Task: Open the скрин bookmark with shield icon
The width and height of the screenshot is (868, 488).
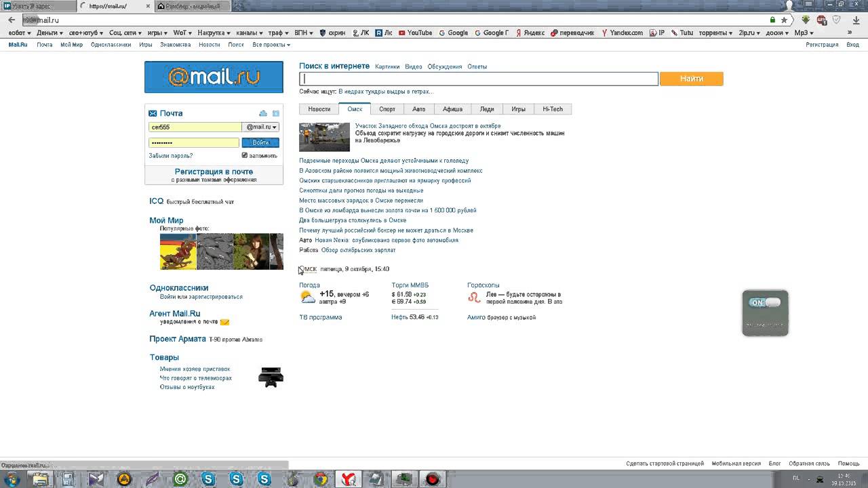Action: pos(332,33)
